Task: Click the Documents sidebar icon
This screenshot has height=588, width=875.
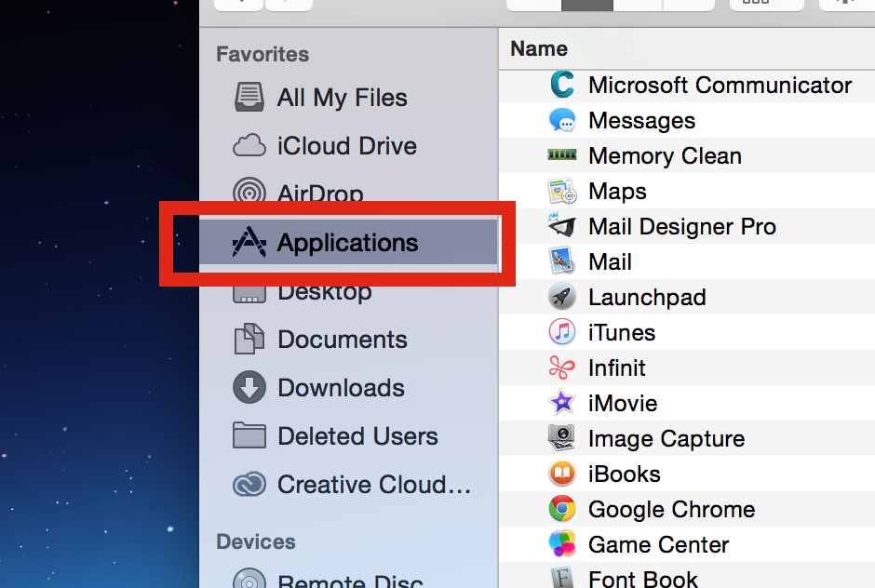Action: tap(249, 340)
